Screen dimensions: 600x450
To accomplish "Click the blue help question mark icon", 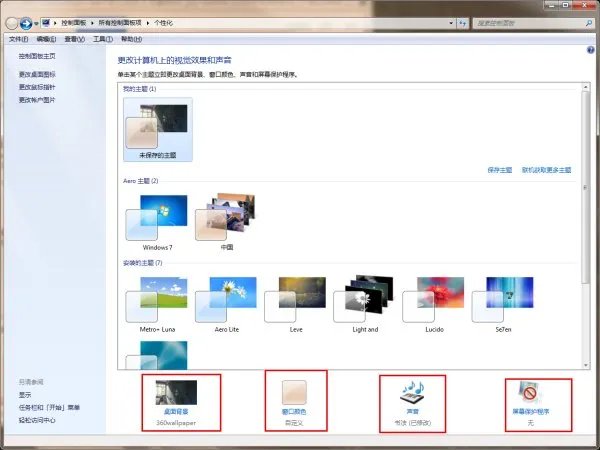I will point(591,50).
